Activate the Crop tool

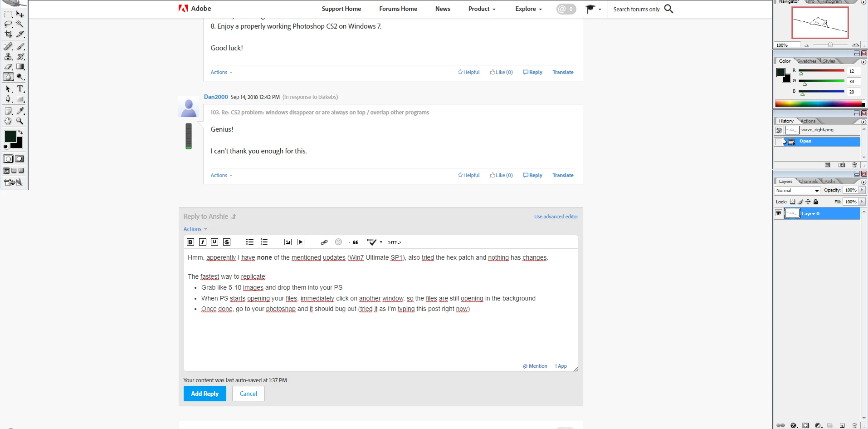[8, 34]
